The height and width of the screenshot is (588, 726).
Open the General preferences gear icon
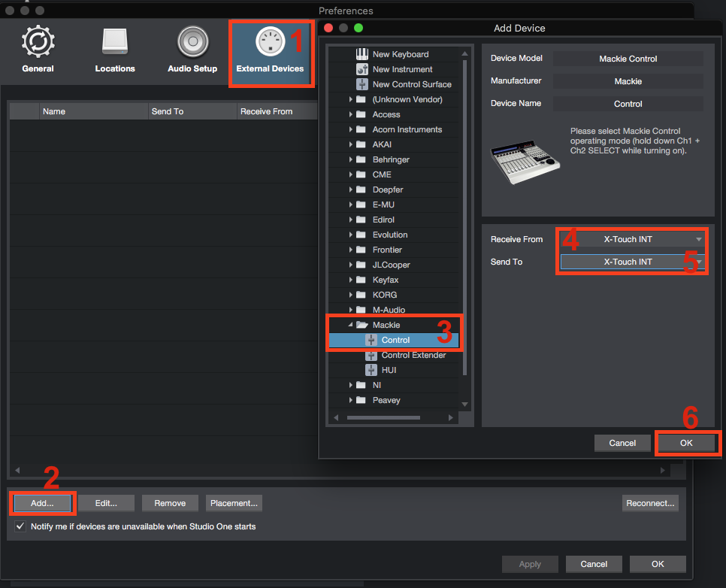[x=38, y=43]
